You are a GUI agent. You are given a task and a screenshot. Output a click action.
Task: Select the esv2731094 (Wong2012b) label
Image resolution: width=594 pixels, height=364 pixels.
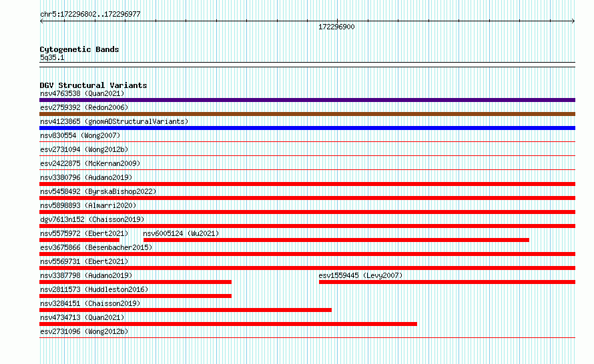click(84, 149)
